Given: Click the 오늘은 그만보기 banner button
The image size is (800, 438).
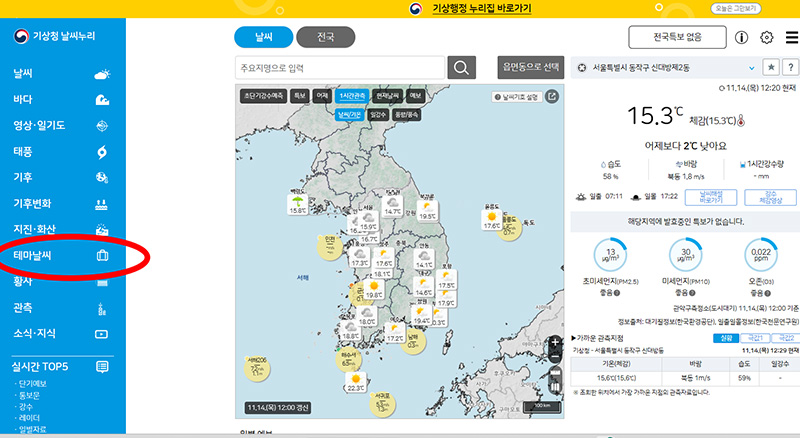Looking at the screenshot, I should [x=736, y=9].
